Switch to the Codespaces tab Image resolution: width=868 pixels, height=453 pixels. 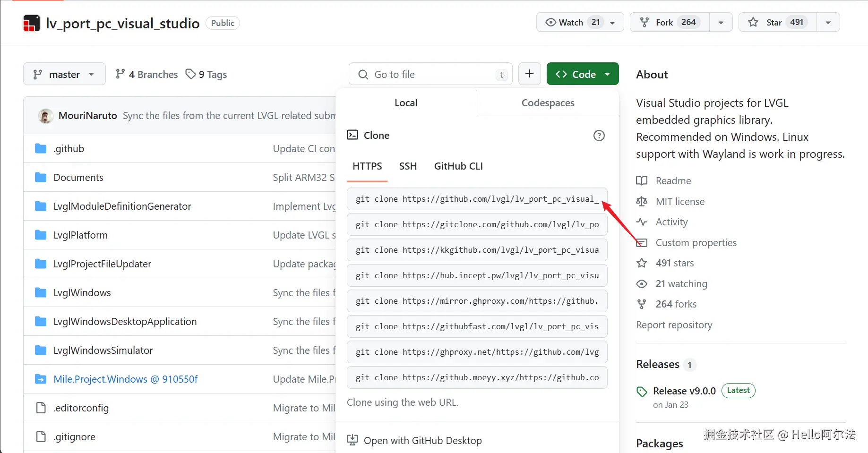[548, 103]
